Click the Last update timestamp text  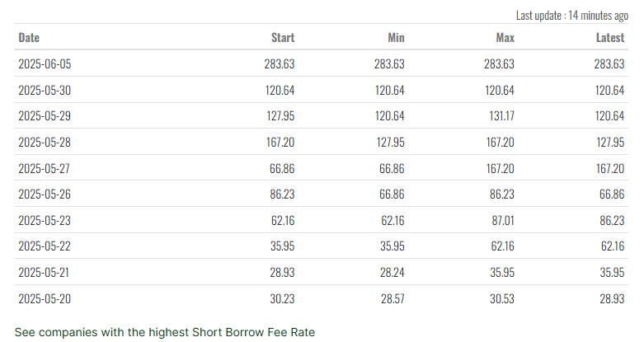(571, 15)
